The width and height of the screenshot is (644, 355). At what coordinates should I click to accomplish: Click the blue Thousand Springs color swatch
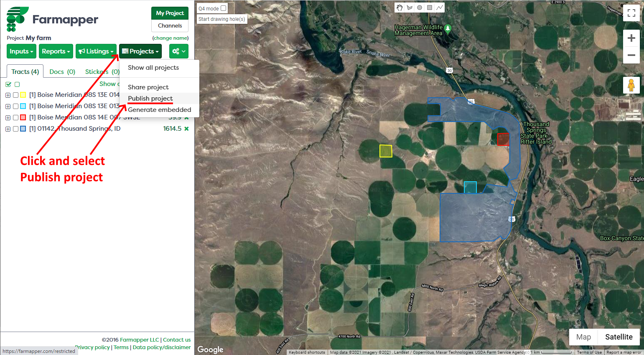[x=23, y=129]
